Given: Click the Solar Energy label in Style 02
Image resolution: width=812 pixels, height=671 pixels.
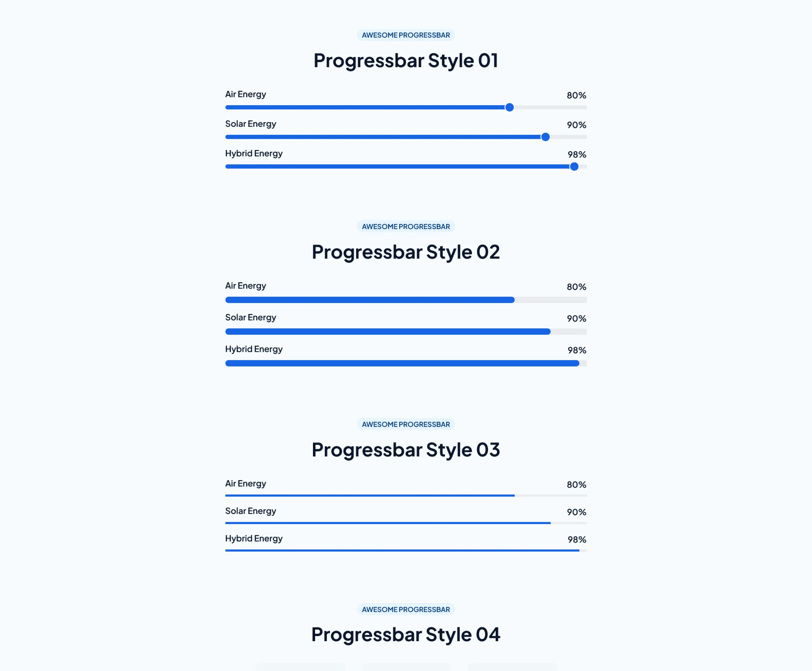Looking at the screenshot, I should pyautogui.click(x=251, y=317).
